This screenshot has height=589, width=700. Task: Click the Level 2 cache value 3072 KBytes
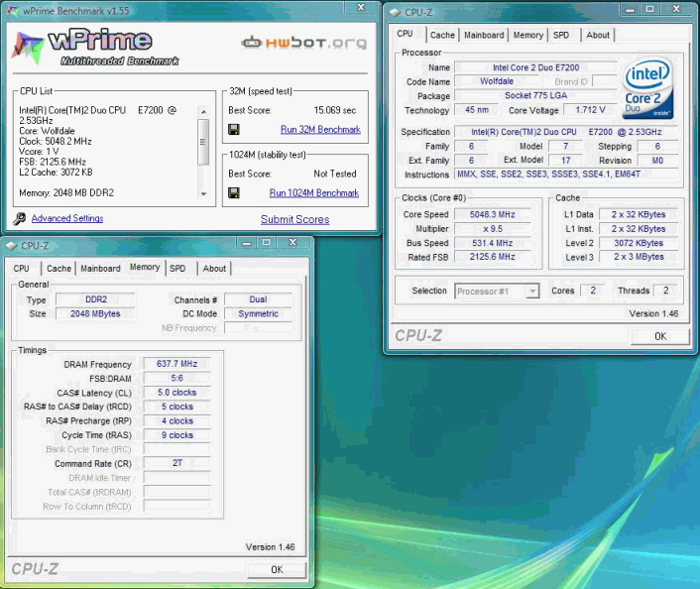[x=639, y=243]
